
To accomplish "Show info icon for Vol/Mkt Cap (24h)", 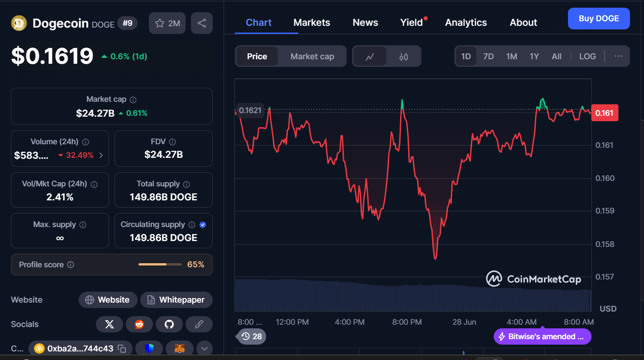I will coord(94,184).
